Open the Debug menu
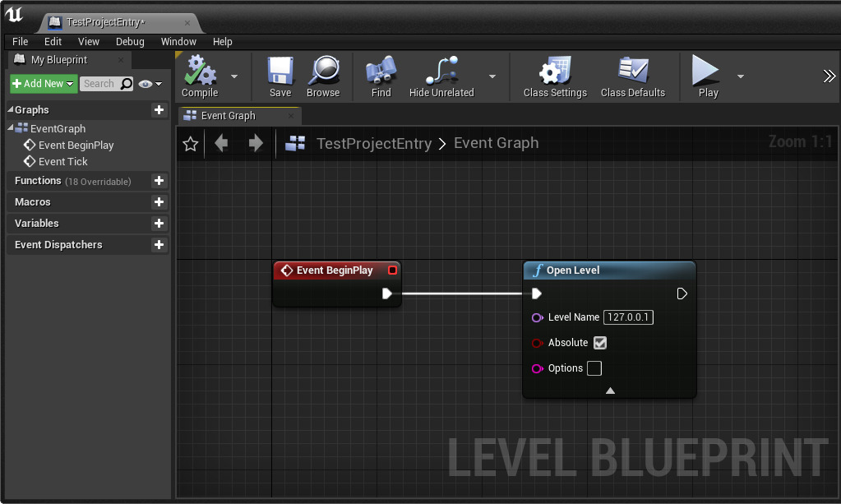The image size is (841, 504). point(130,41)
